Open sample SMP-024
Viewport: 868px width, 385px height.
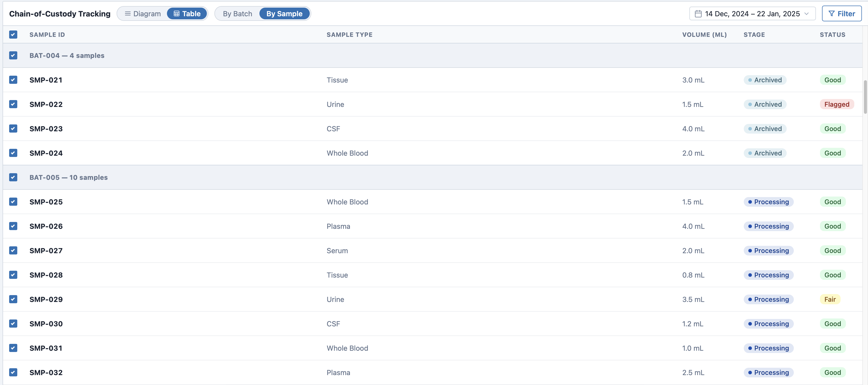[46, 153]
